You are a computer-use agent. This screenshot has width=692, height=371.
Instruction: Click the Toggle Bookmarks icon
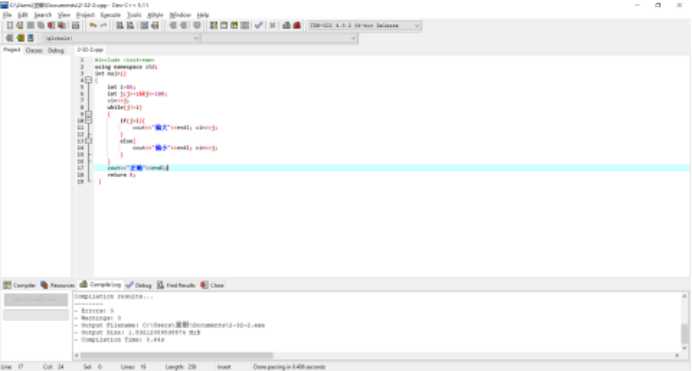(x=20, y=38)
